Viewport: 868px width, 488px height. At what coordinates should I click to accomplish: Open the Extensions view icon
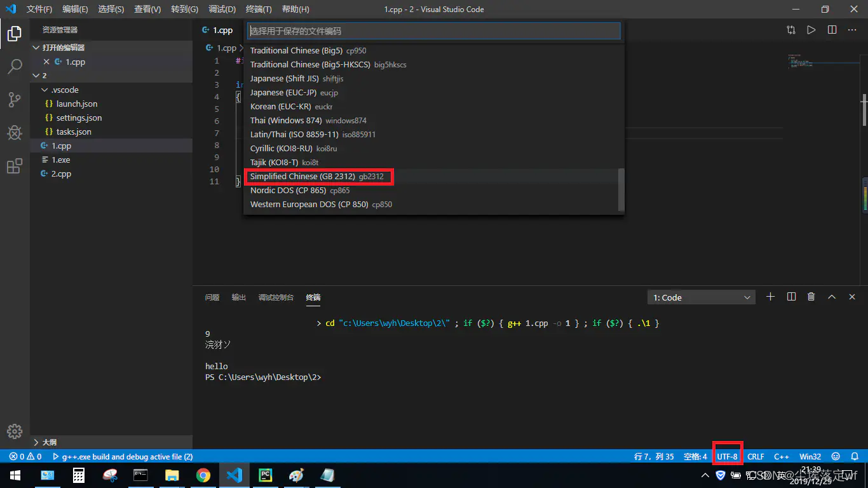(x=15, y=166)
